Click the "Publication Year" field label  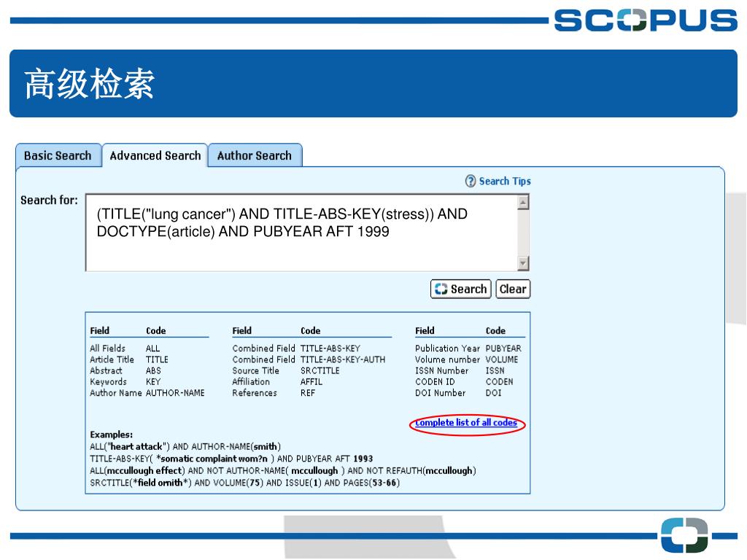[x=447, y=349]
